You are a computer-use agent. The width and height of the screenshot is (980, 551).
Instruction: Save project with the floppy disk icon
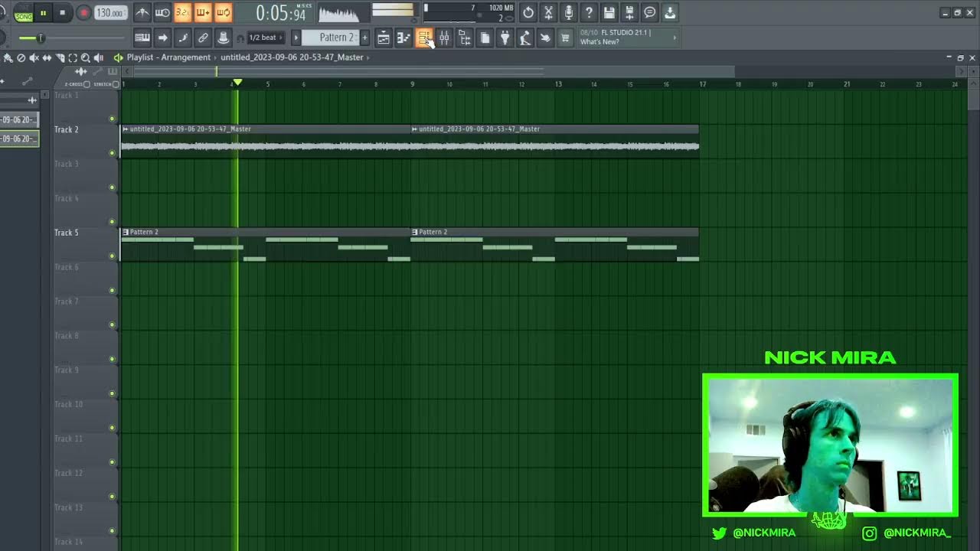(609, 13)
